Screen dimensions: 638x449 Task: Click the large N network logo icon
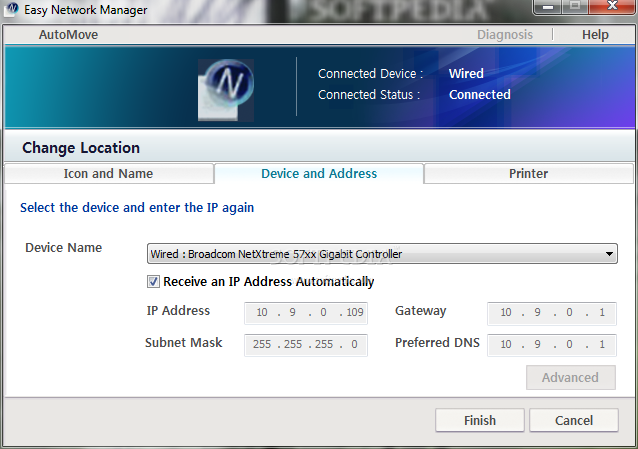(226, 90)
